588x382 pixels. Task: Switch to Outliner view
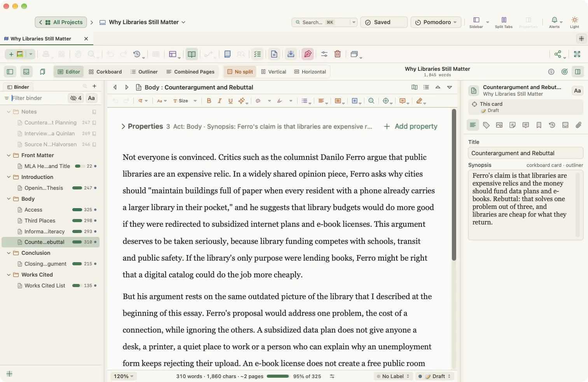[x=144, y=72]
